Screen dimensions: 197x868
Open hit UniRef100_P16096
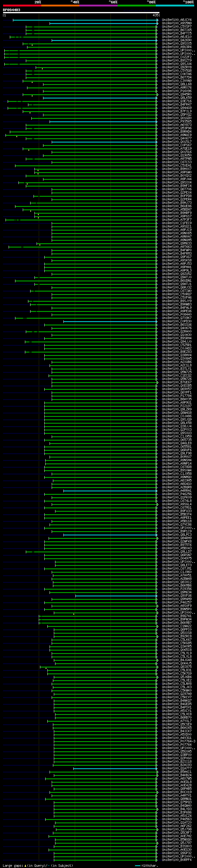click(x=177, y=91)
